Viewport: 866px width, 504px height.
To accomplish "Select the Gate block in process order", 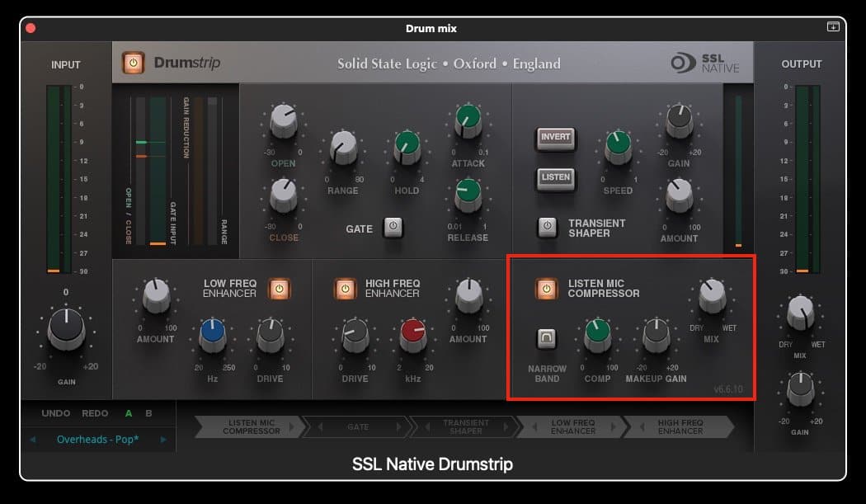I will point(358,426).
